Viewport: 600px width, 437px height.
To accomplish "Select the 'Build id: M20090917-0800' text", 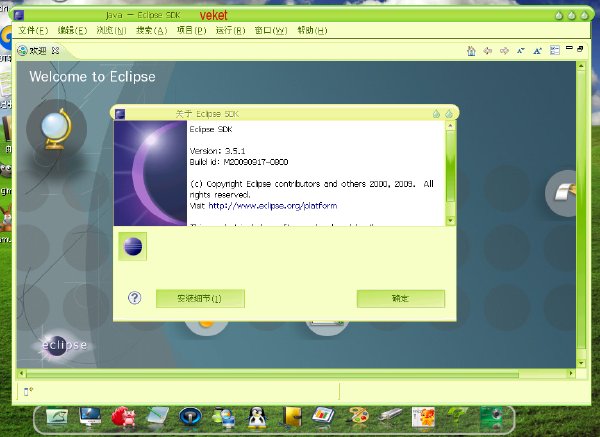I will (239, 162).
